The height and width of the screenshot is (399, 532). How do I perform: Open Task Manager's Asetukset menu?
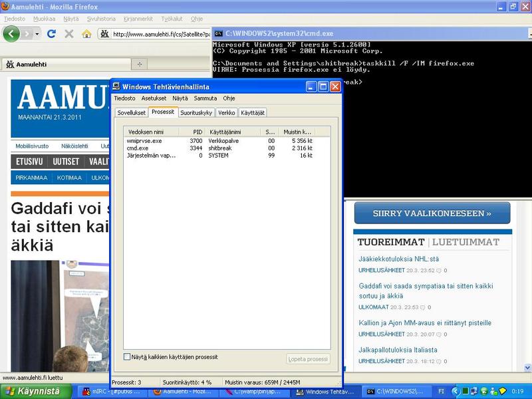coord(154,98)
